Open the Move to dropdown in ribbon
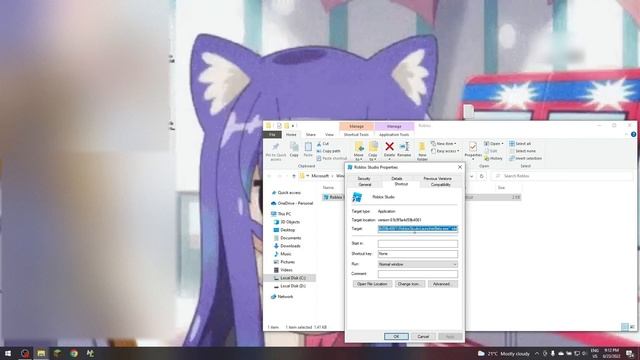The width and height of the screenshot is (640, 360). 359,151
